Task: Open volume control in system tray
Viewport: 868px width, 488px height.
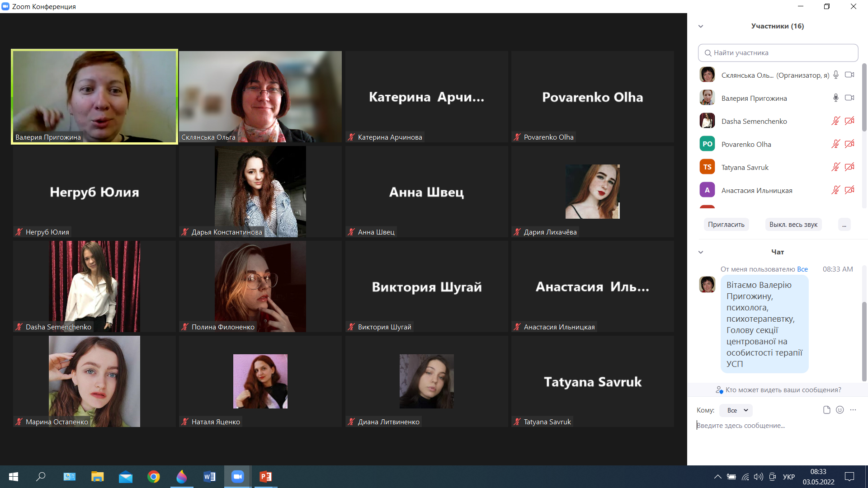Action: click(758, 477)
